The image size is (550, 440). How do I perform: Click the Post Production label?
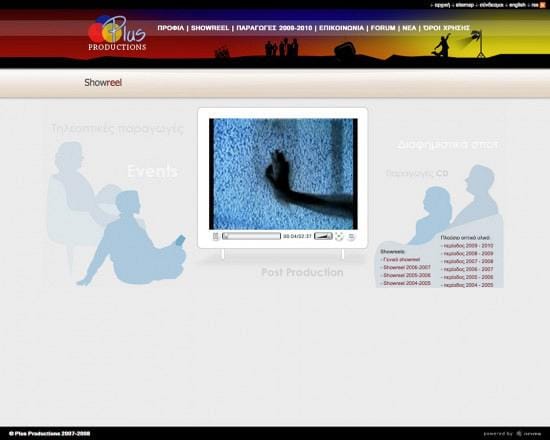(302, 273)
